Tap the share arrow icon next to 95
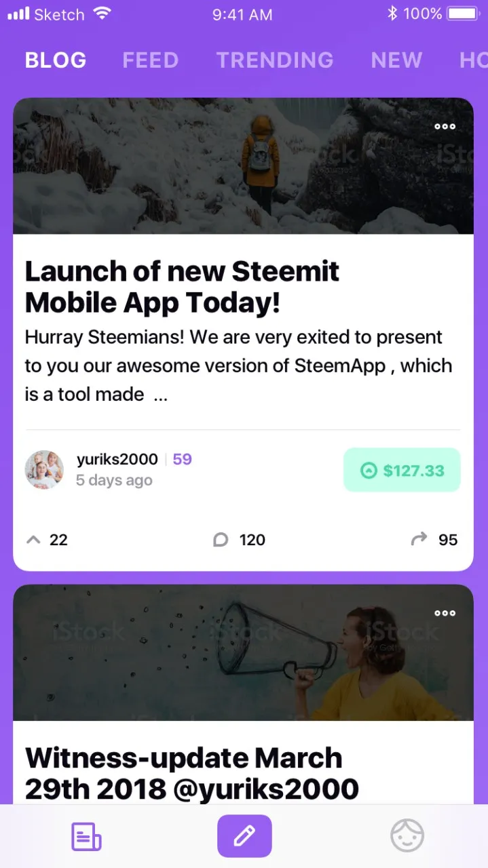The height and width of the screenshot is (868, 488). point(419,539)
